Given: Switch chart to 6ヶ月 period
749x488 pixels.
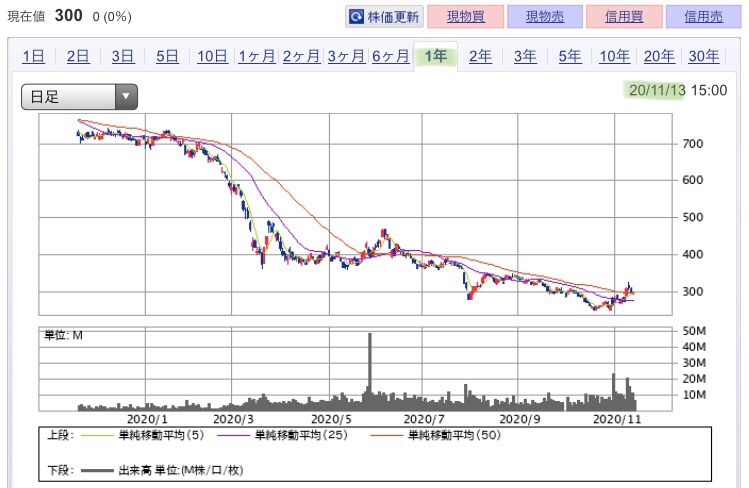Looking at the screenshot, I should pos(391,56).
